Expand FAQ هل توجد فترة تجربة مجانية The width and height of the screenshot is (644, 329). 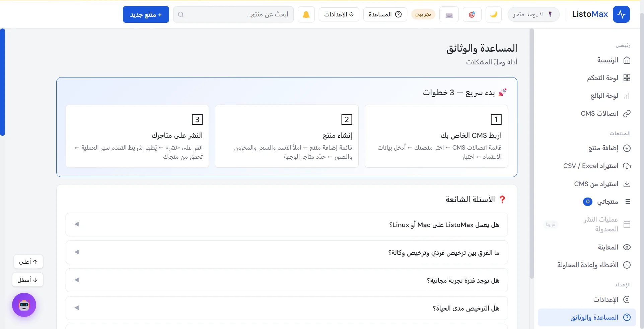(287, 280)
